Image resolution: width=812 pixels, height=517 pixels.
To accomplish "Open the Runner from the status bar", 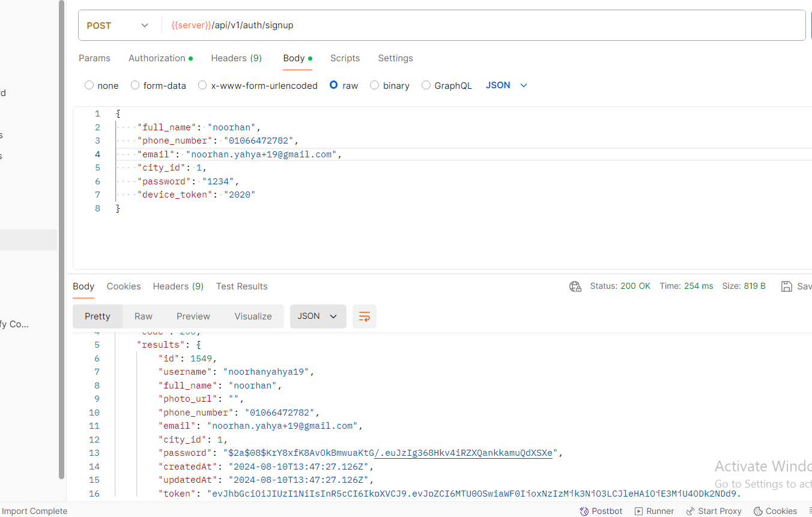I will 654,511.
